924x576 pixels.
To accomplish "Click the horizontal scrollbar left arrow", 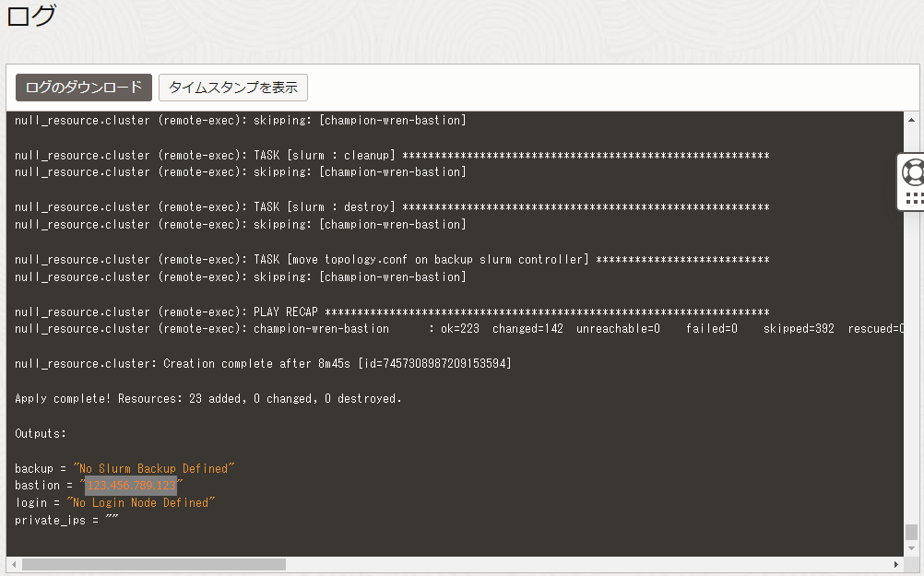I will [14, 564].
